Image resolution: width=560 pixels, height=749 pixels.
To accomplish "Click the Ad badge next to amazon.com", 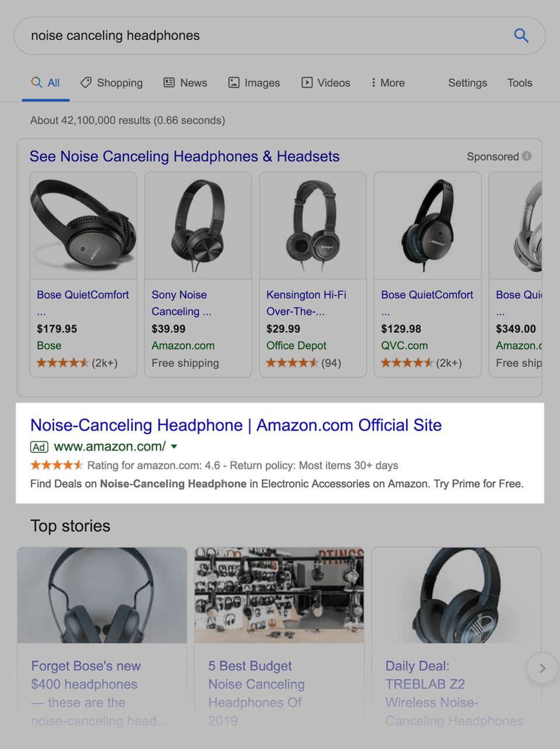I will pyautogui.click(x=39, y=447).
